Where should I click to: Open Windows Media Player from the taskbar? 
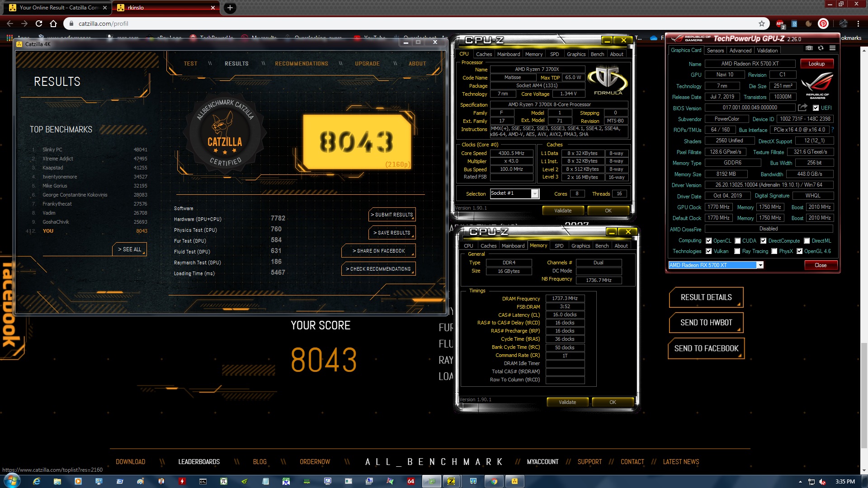coord(78,481)
